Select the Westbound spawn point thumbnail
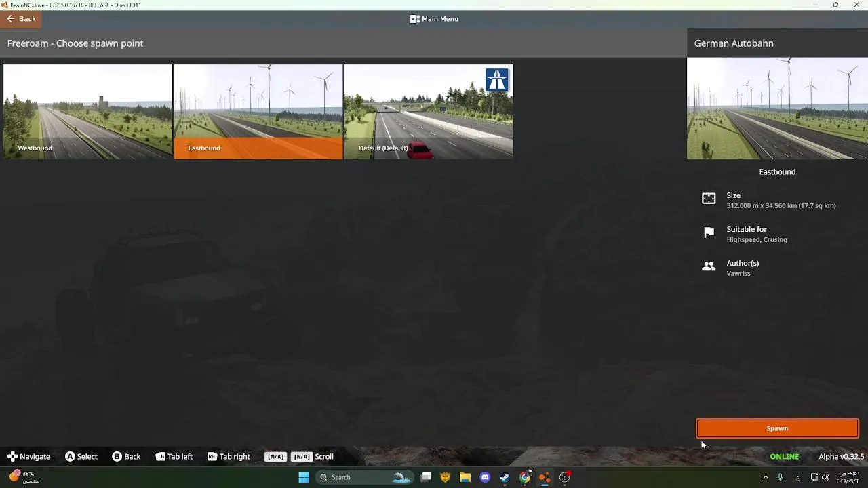 point(87,112)
